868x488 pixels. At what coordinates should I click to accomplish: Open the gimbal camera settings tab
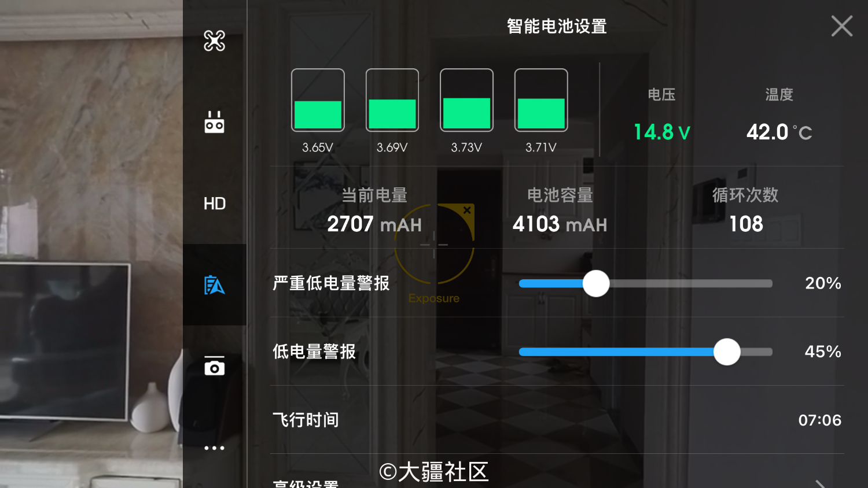pos(214,366)
